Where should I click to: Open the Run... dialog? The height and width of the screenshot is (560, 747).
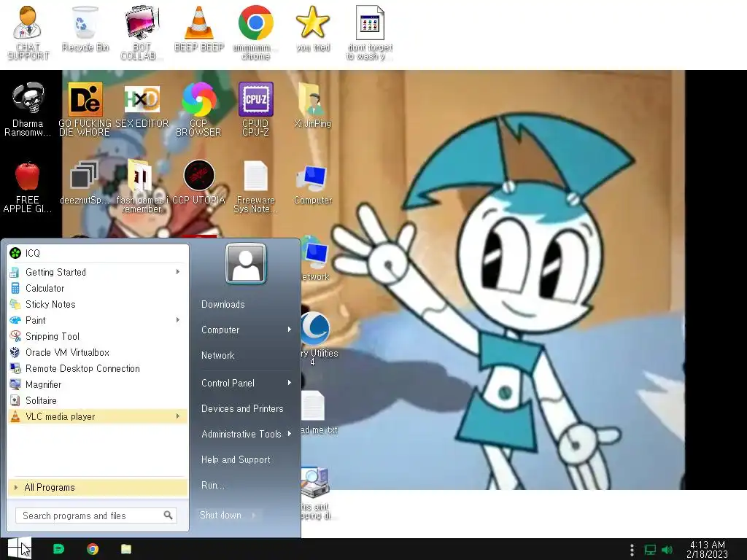pos(212,485)
